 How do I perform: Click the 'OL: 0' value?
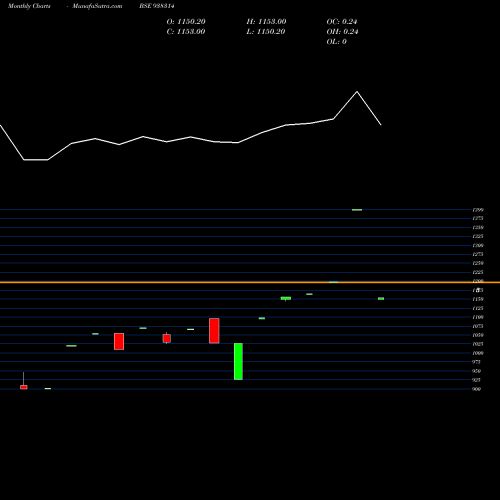(337, 42)
